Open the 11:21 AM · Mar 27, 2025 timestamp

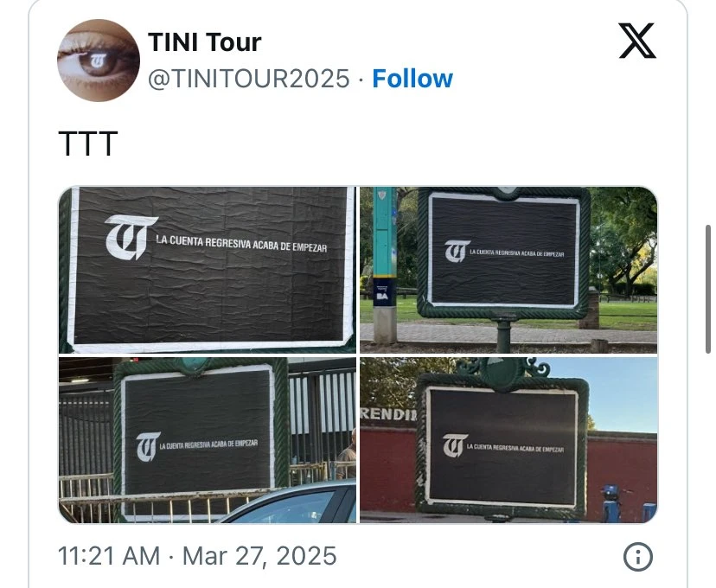click(x=197, y=556)
